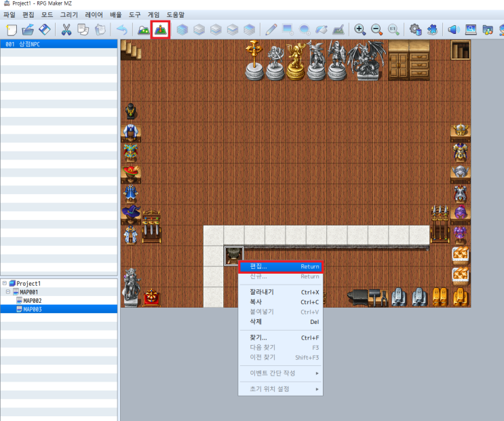Switch to Map editing mode icon
Screen dimensions: 504x421
pyautogui.click(x=143, y=30)
